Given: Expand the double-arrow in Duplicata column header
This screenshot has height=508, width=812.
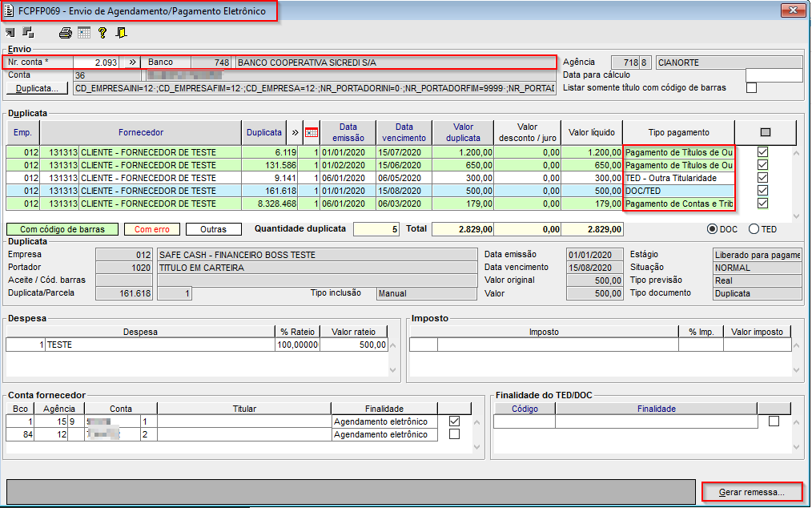Looking at the screenshot, I should (295, 132).
